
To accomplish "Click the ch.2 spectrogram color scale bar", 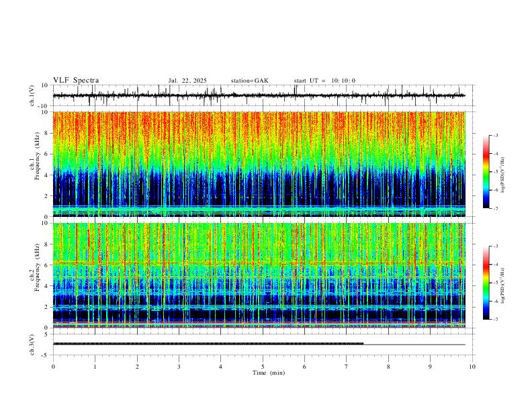I will pyautogui.click(x=486, y=283).
